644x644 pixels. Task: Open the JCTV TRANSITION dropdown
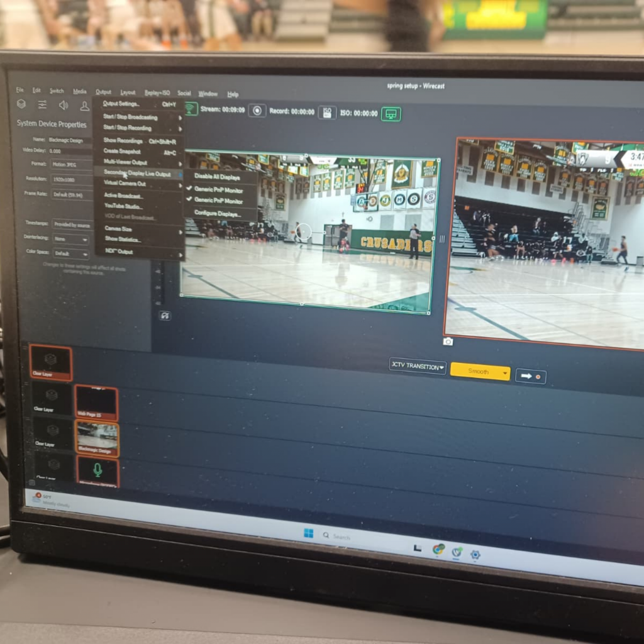coord(417,367)
